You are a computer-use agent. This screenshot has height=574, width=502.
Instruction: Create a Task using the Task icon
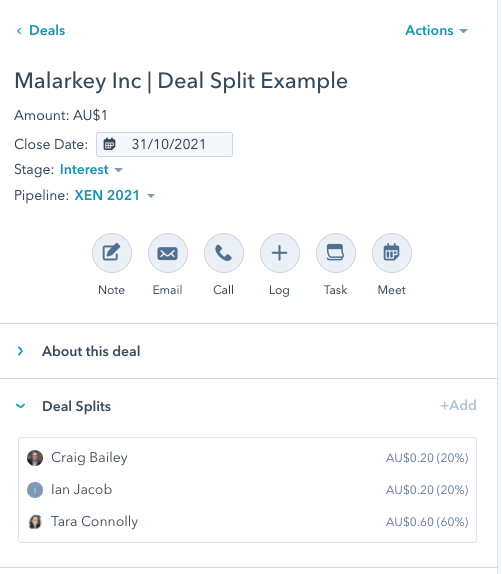336,253
